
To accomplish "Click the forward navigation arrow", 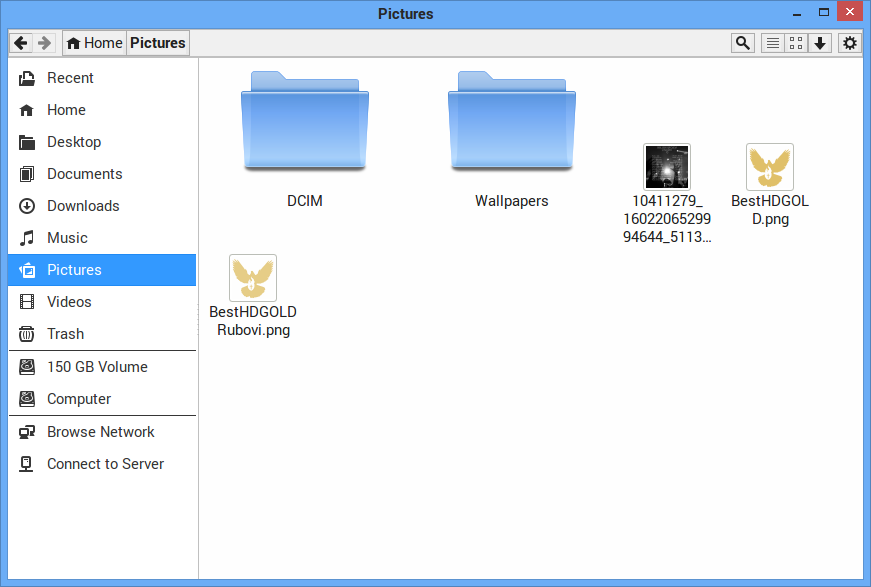I will (x=44, y=43).
